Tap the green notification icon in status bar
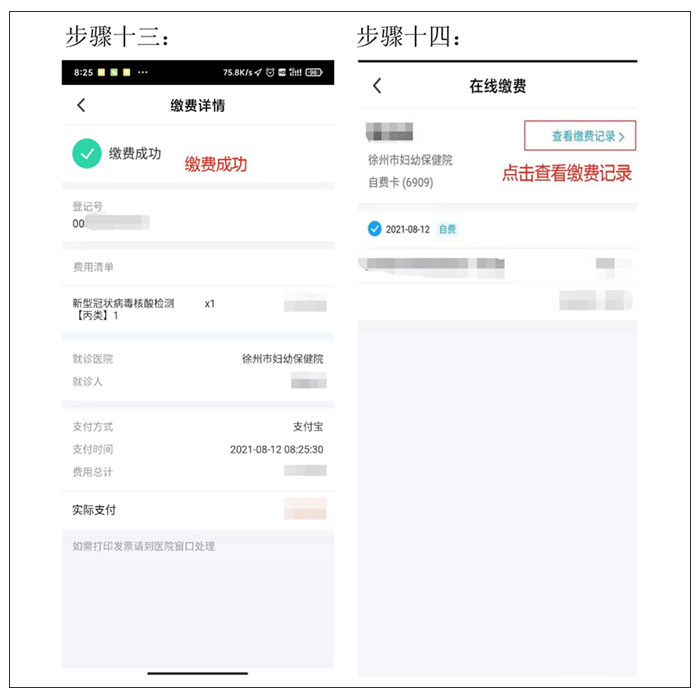Viewport: 700px width, 700px height. (x=114, y=72)
